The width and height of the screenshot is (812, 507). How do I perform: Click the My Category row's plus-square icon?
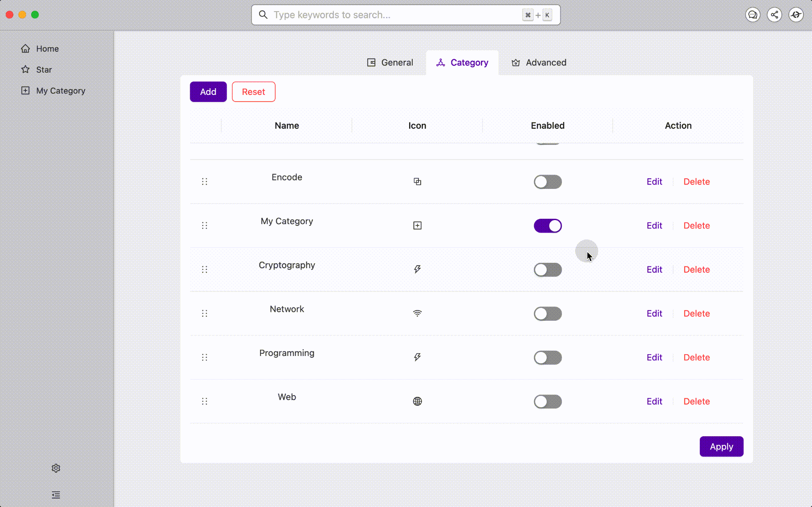click(417, 225)
